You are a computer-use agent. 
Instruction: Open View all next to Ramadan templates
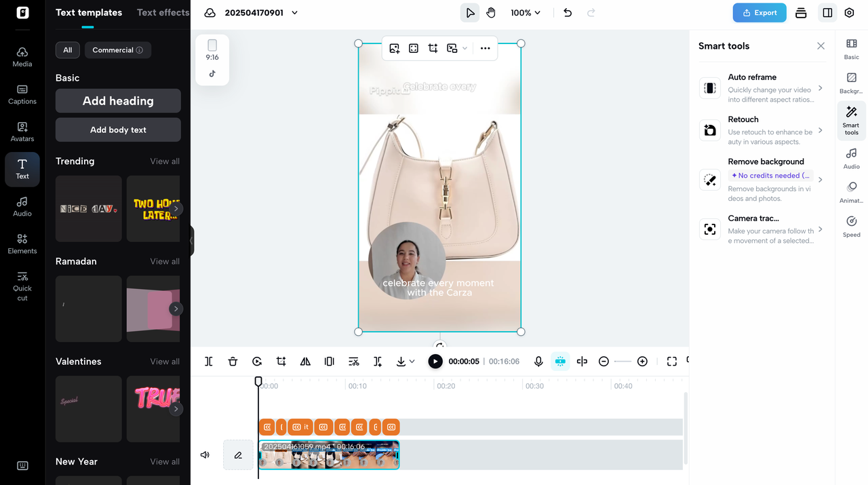click(164, 261)
